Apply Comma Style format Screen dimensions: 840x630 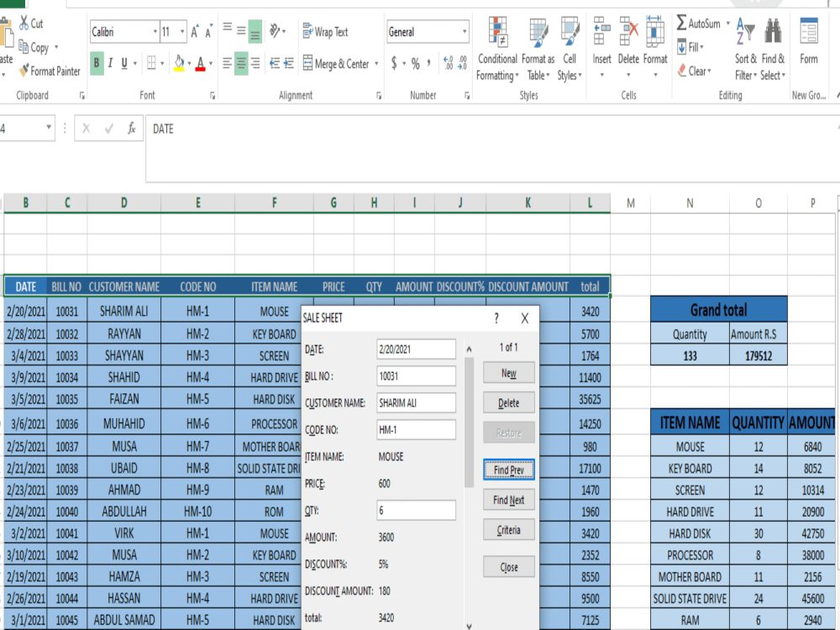pyautogui.click(x=428, y=63)
